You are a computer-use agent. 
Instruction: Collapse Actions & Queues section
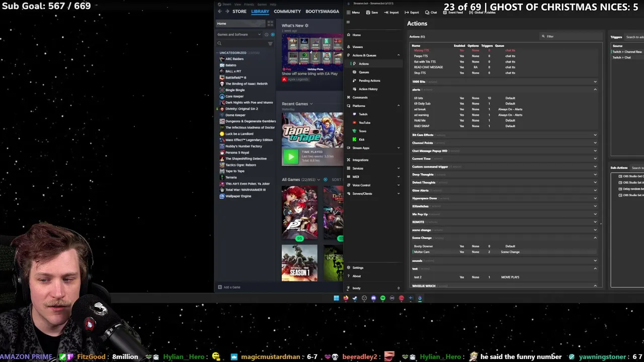398,55
